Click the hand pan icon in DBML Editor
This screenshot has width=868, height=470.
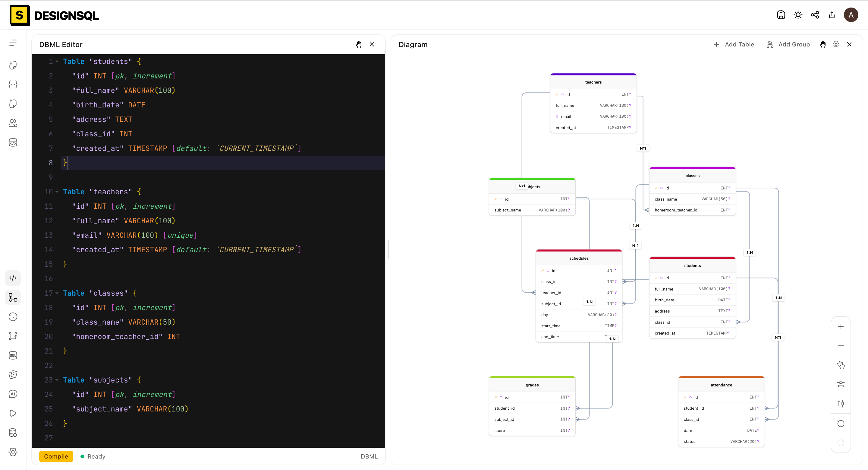click(359, 45)
